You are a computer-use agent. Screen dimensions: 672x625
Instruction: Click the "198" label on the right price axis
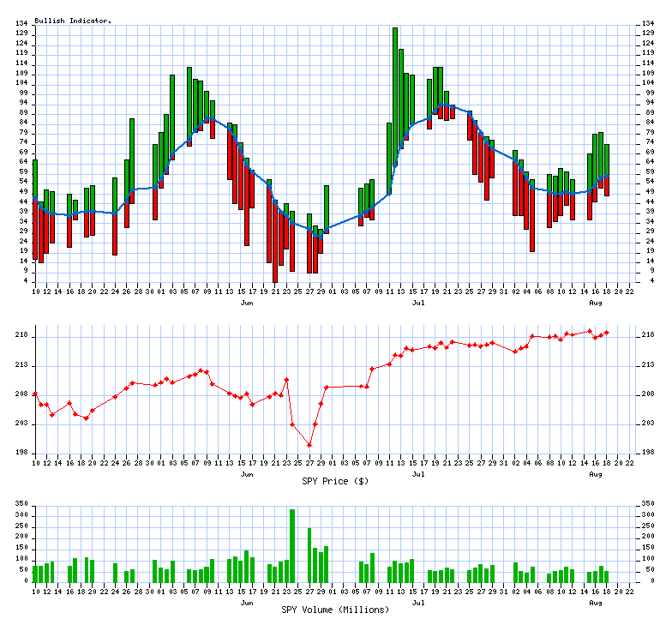(649, 453)
